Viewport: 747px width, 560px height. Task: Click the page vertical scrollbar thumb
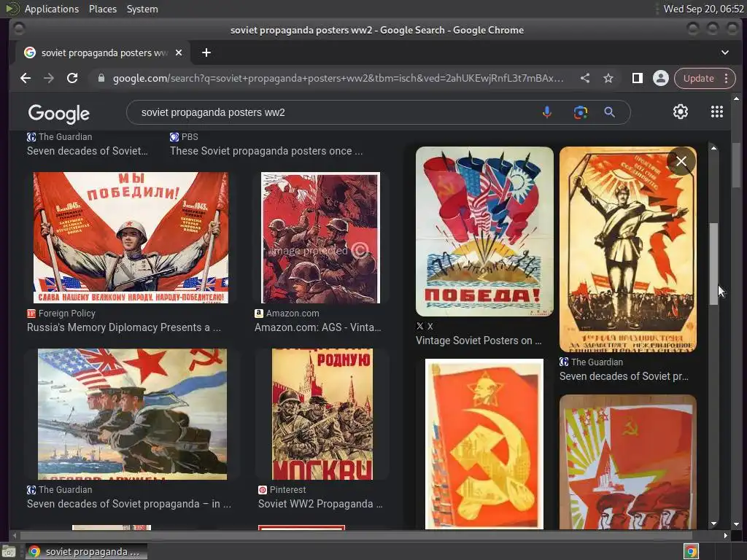[x=737, y=165]
